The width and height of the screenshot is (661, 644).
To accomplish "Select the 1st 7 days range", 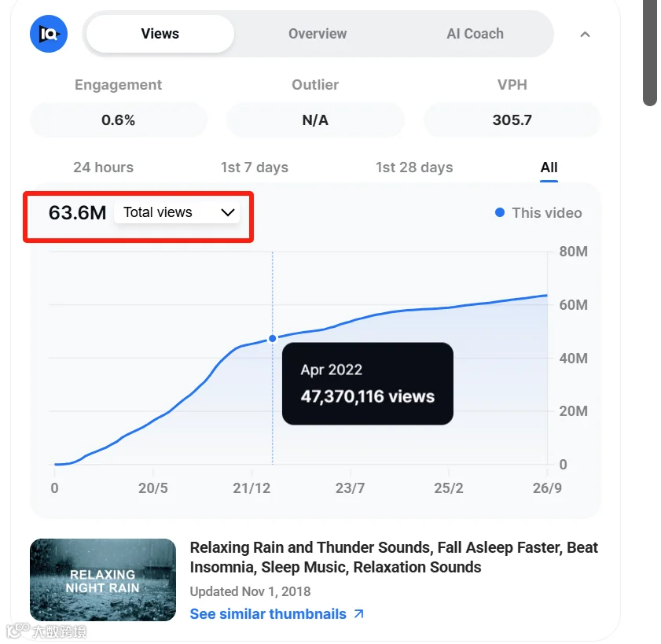I will pyautogui.click(x=255, y=167).
